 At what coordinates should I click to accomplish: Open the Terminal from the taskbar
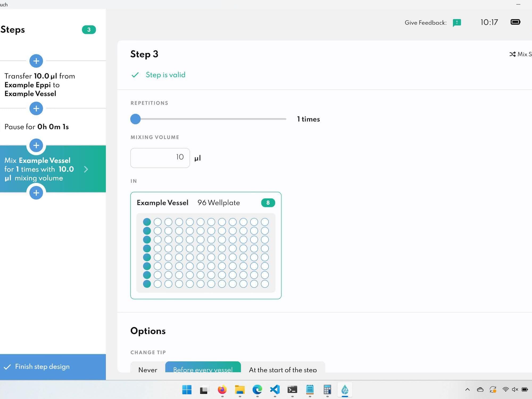click(292, 390)
